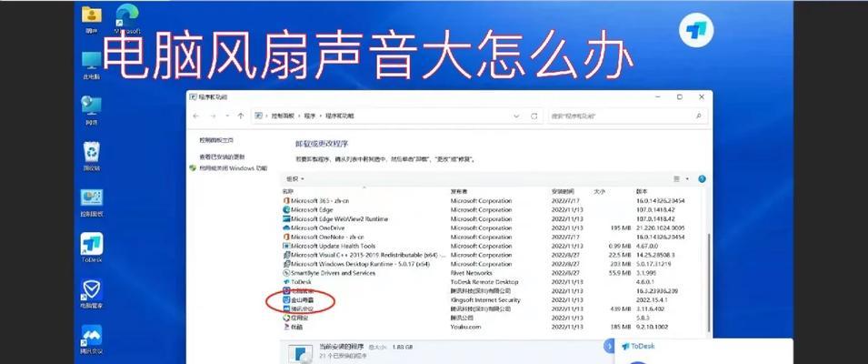Image resolution: width=868 pixels, height=364 pixels.
Task: Click the blue arrow on ToDesk popup
Action: pos(608,347)
